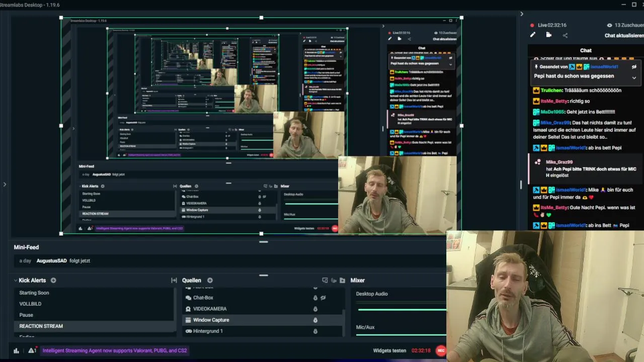Toggle lock on Chat-Box source
Image resolution: width=644 pixels, height=362 pixels.
315,298
